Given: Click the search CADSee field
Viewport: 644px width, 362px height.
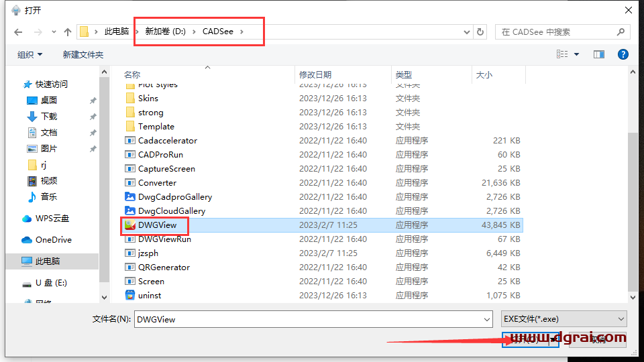Looking at the screenshot, I should click(x=563, y=32).
